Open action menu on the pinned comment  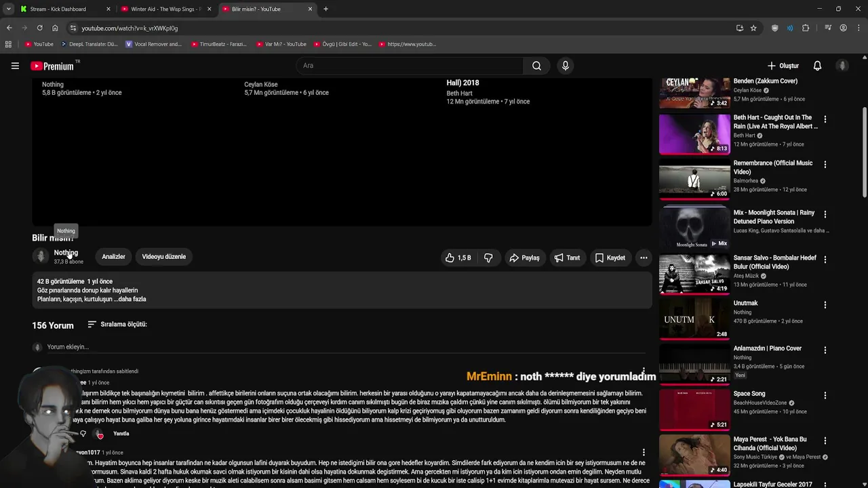(644, 371)
